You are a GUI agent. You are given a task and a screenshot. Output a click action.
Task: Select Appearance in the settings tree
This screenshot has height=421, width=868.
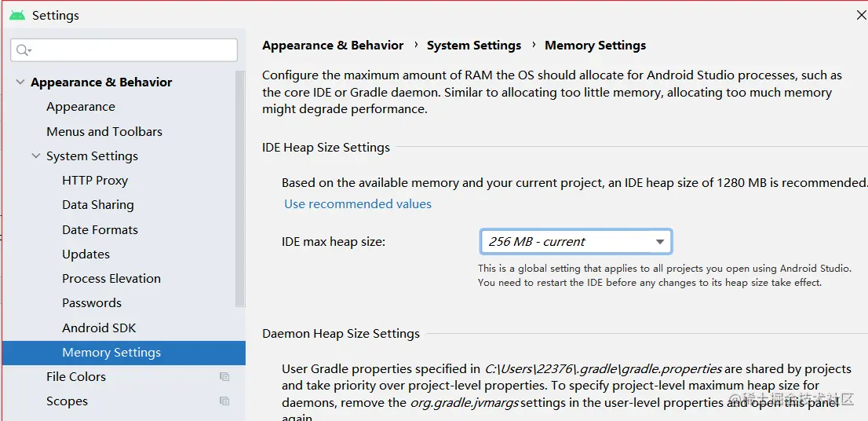(81, 107)
